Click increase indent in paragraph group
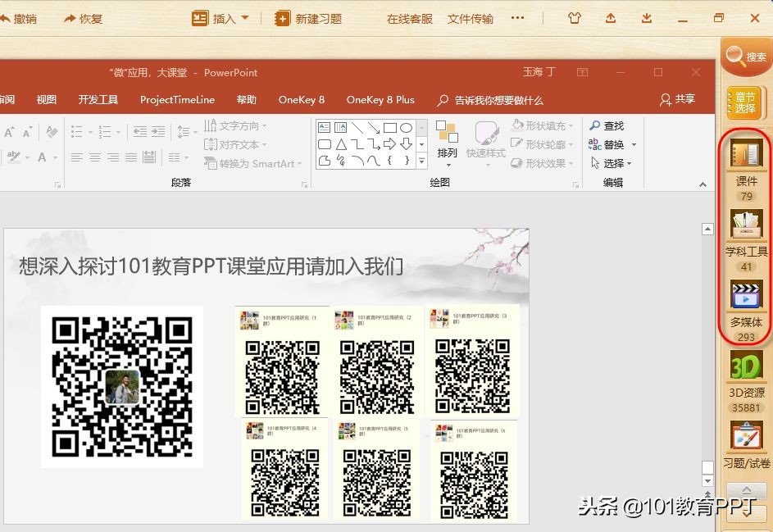The image size is (773, 532). tap(158, 132)
